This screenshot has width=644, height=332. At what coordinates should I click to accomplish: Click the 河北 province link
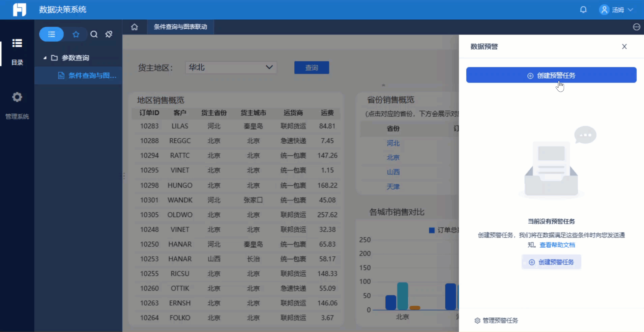(393, 143)
